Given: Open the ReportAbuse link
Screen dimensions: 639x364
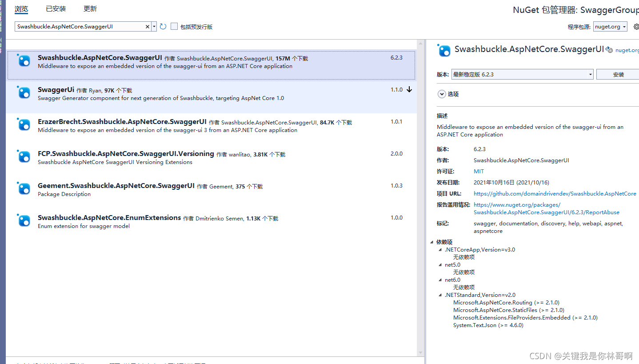Looking at the screenshot, I should tap(547, 208).
